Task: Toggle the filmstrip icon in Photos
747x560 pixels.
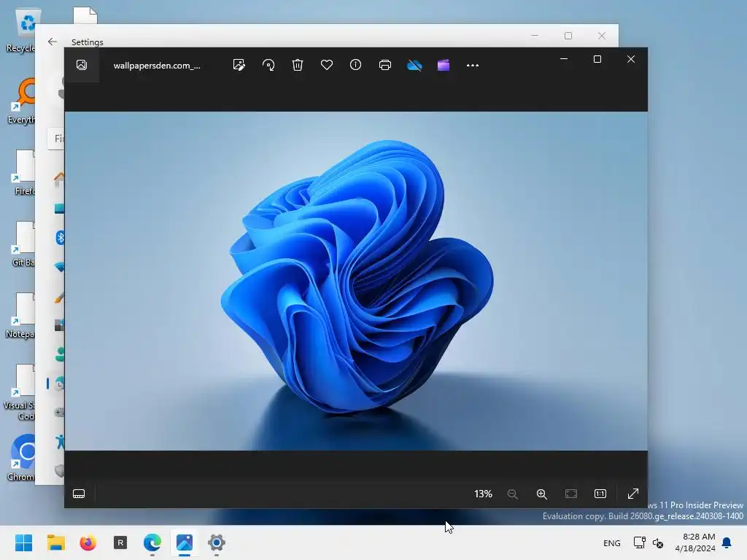Action: pyautogui.click(x=79, y=494)
